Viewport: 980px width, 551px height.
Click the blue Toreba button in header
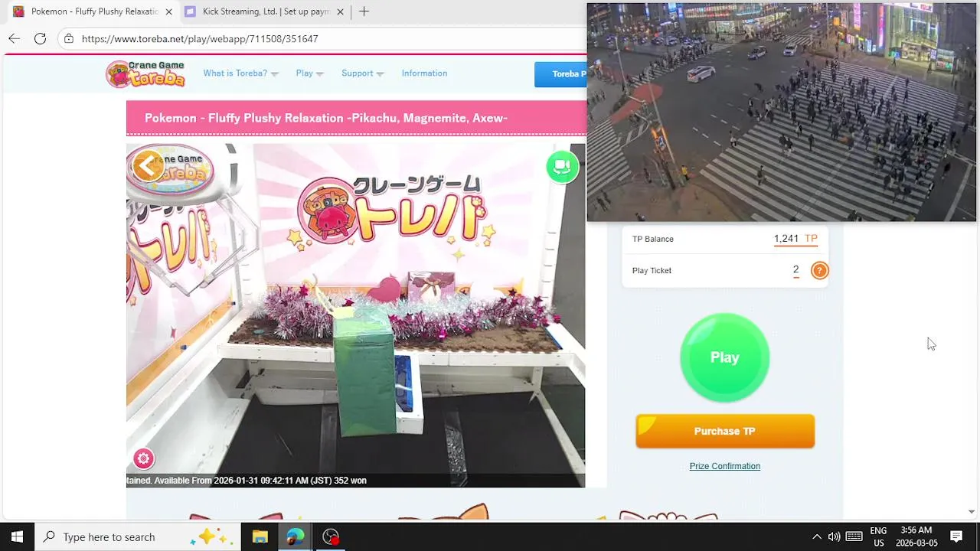(x=561, y=74)
